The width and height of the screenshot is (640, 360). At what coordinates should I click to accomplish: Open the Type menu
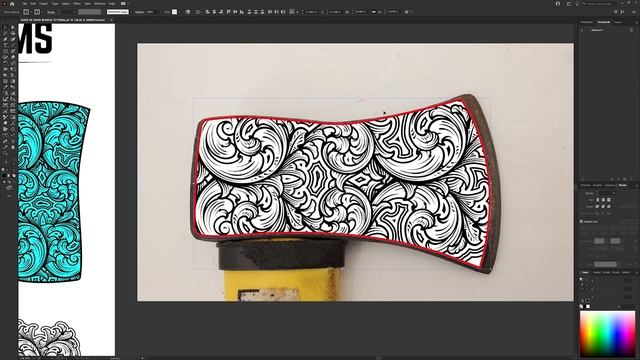click(x=55, y=4)
